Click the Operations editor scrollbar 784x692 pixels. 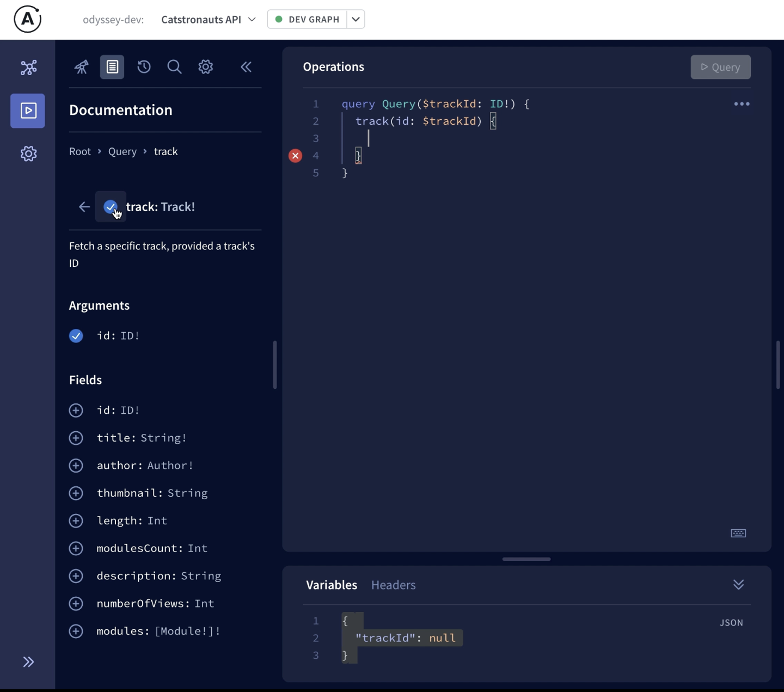pos(778,365)
